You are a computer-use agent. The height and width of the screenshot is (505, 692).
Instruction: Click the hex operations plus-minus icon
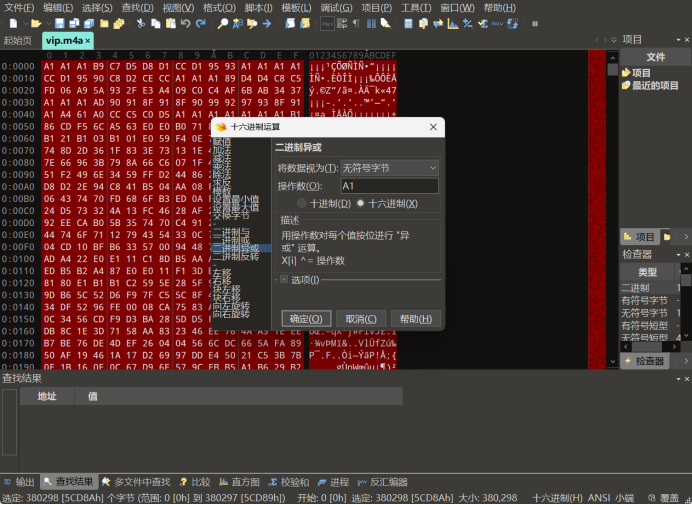point(467,23)
